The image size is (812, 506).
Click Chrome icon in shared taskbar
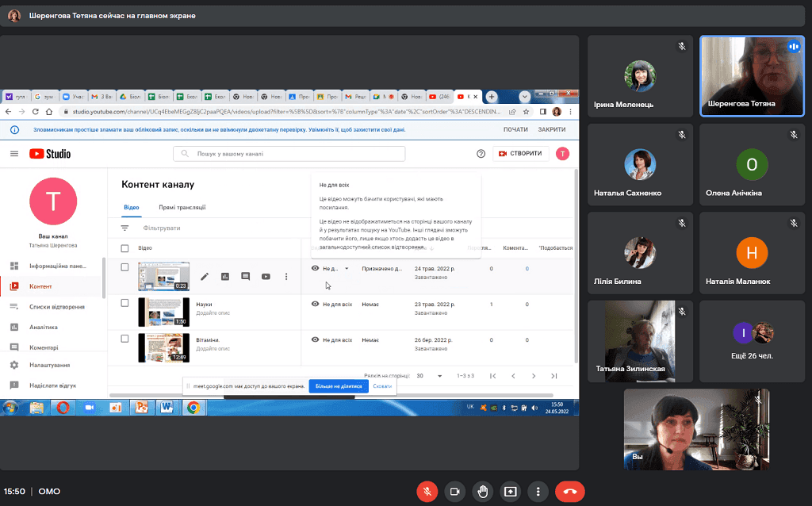pos(193,408)
